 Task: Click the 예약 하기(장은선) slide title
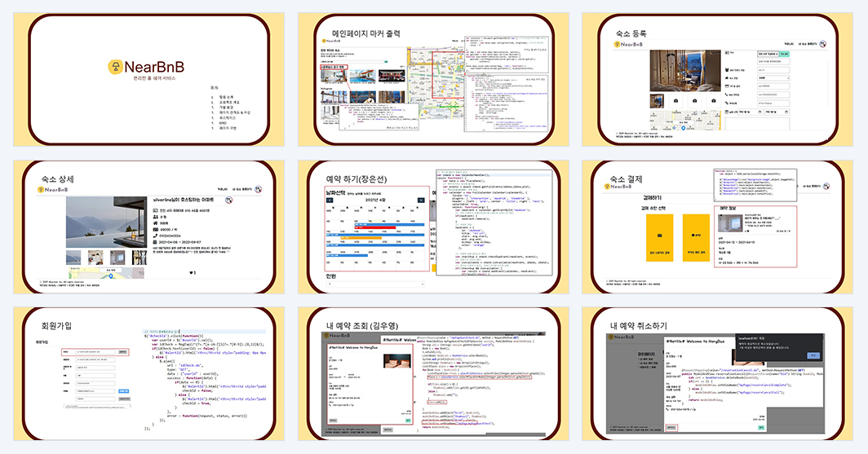coord(356,179)
